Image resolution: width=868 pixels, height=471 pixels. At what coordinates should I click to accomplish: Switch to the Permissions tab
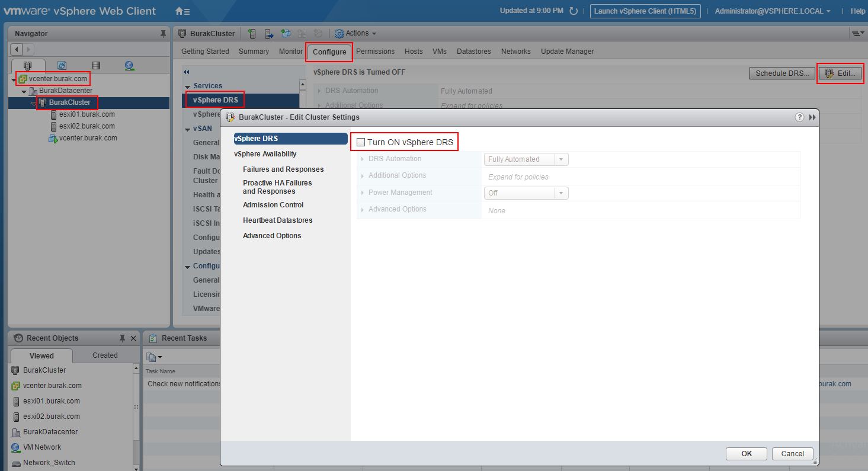[375, 52]
